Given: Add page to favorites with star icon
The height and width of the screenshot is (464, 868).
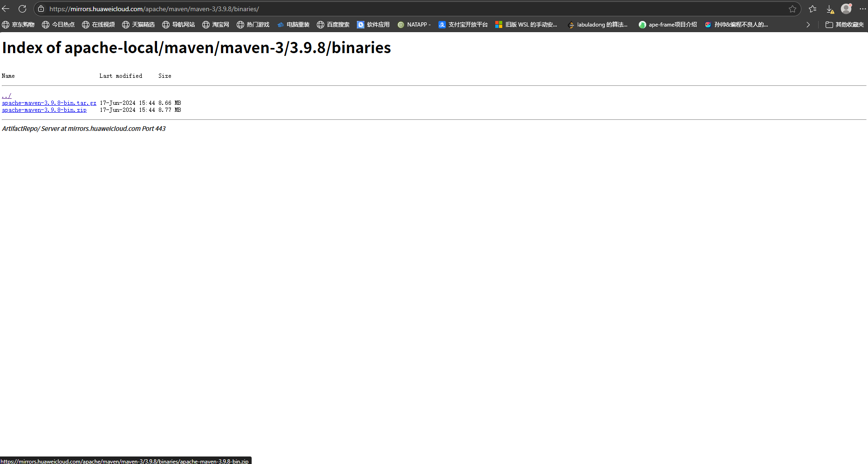Looking at the screenshot, I should 792,9.
